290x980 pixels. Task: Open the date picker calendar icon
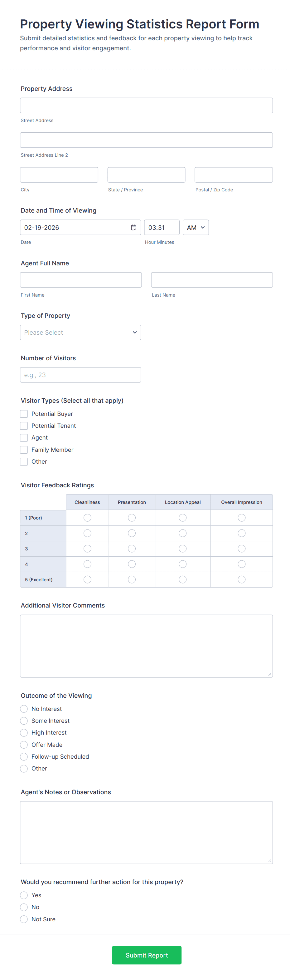point(134,228)
